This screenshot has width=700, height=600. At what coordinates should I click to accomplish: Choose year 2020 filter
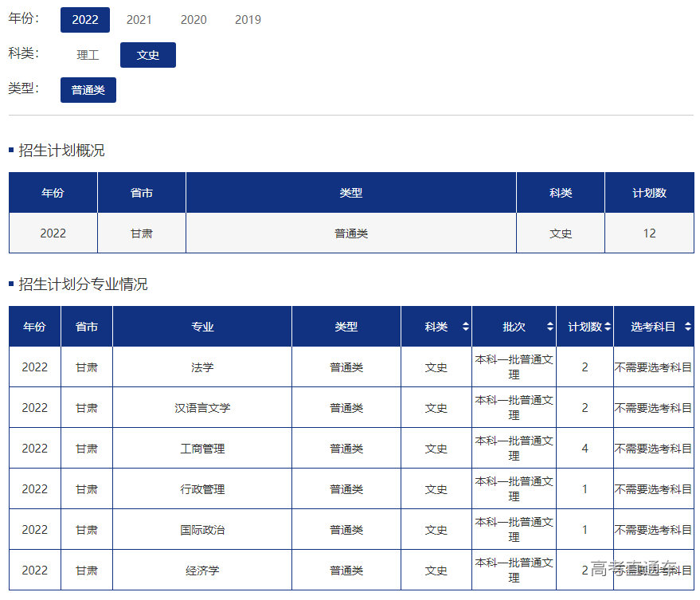(x=194, y=20)
